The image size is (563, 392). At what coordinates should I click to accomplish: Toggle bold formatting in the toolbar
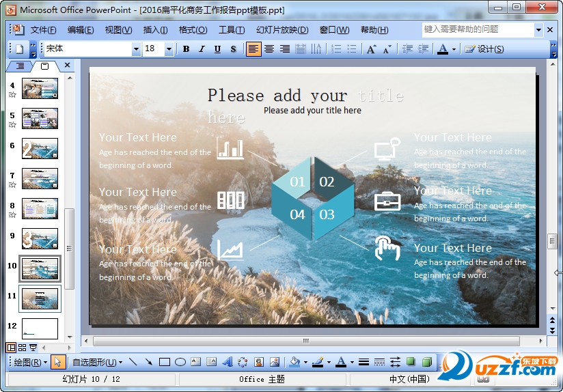(186, 49)
